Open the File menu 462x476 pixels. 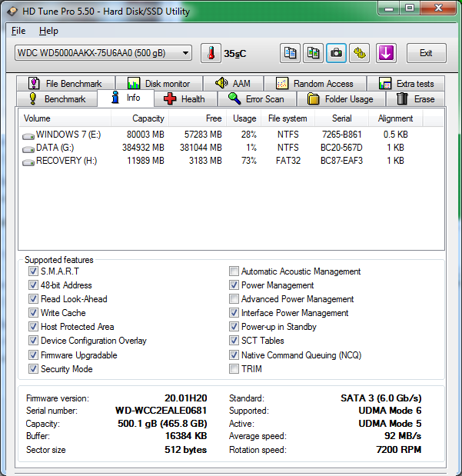pos(18,31)
